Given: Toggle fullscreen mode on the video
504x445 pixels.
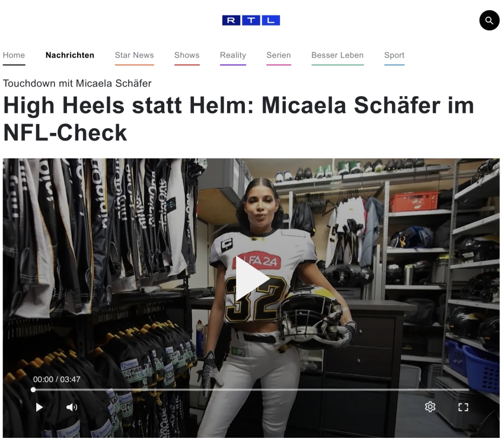Looking at the screenshot, I should 463,407.
